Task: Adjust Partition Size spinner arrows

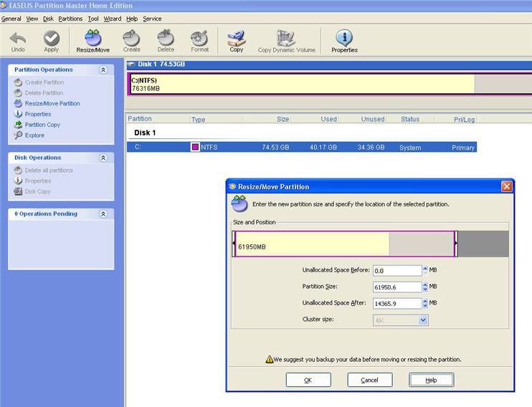Action: point(425,287)
